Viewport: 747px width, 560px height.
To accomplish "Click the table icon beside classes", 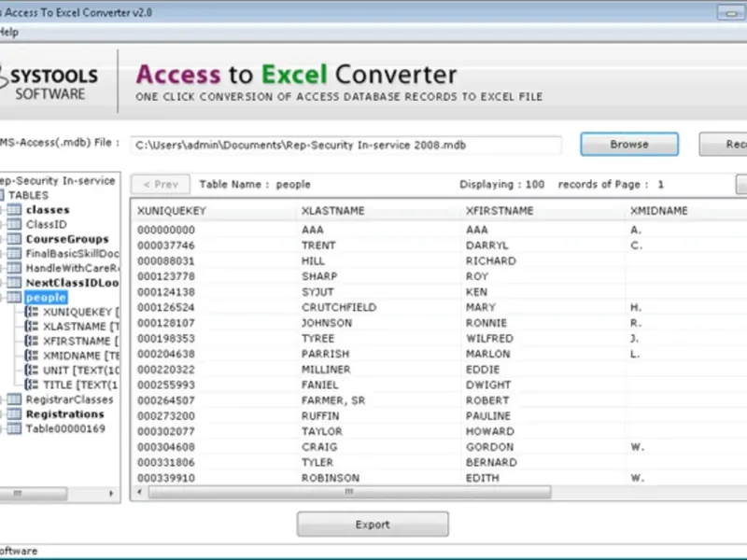I will click(x=14, y=209).
